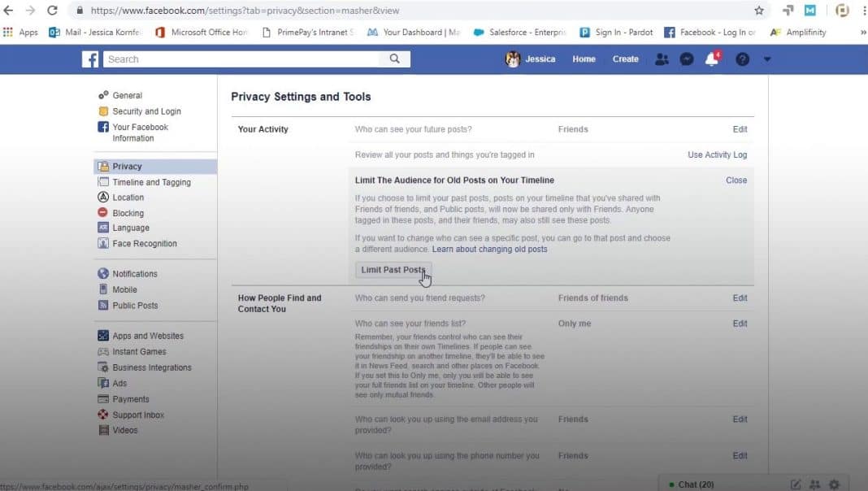The height and width of the screenshot is (491, 868).
Task: Open the notifications bell
Action: click(713, 59)
